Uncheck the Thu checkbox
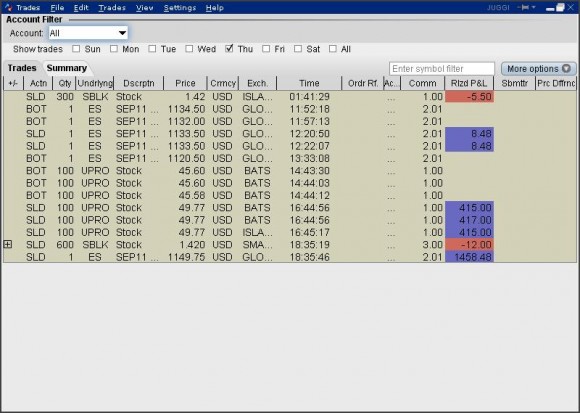The image size is (580, 413). point(229,49)
